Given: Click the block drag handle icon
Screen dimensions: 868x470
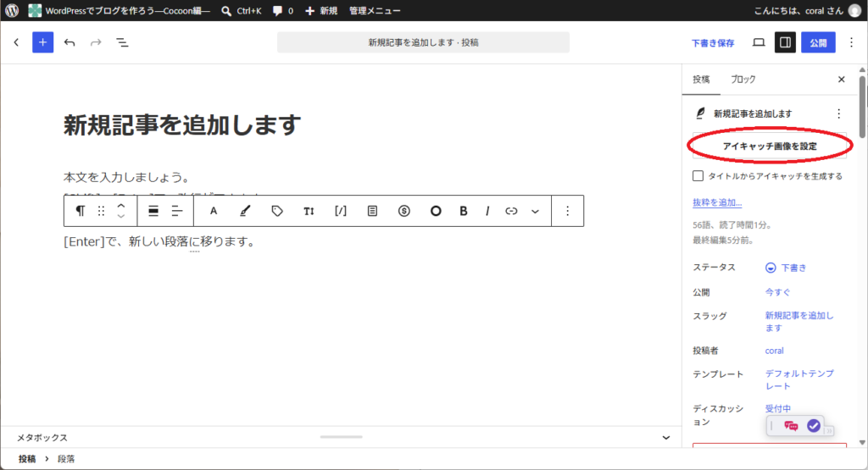Looking at the screenshot, I should (x=102, y=211).
